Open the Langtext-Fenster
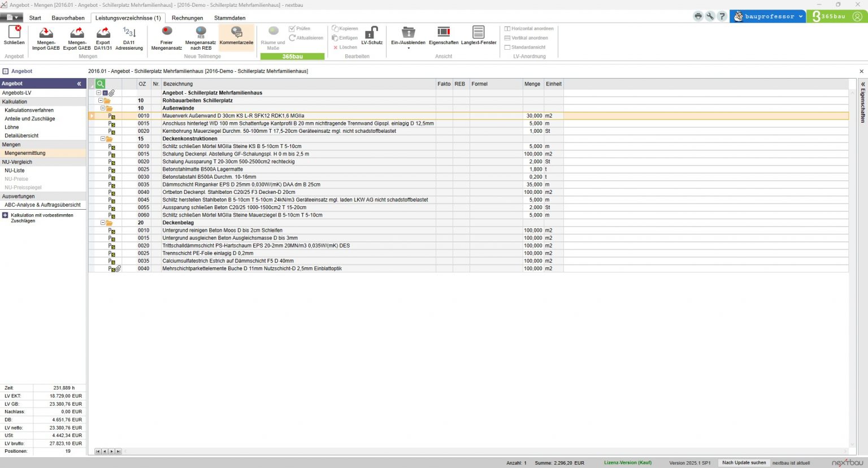 (479, 33)
